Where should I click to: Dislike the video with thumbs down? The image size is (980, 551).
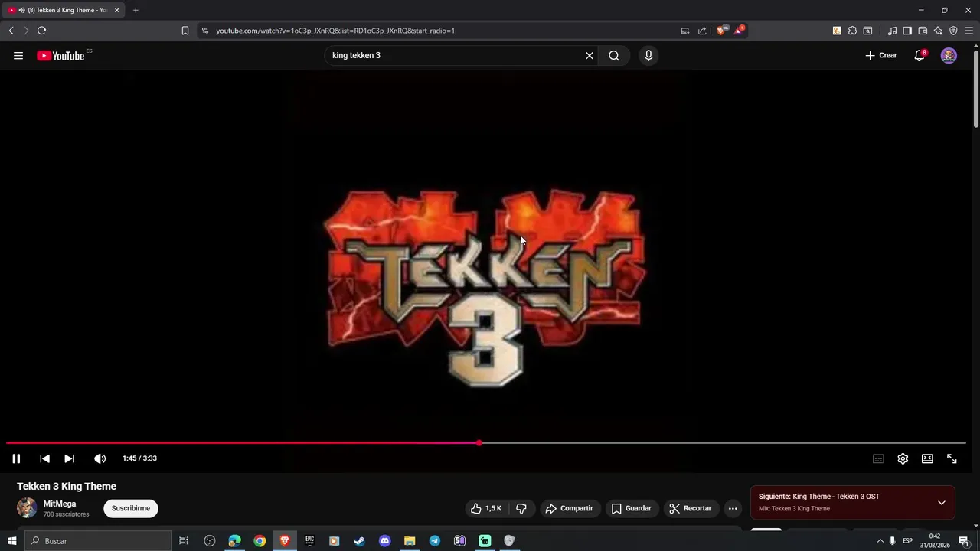[x=521, y=508]
